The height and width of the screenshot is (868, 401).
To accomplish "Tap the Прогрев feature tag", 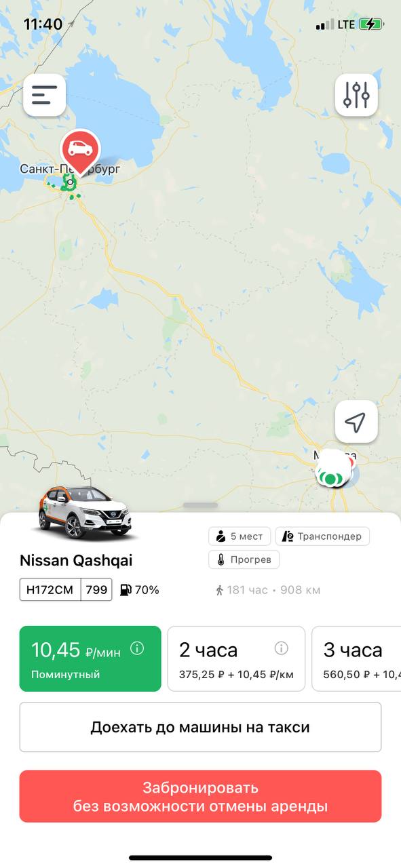I will pyautogui.click(x=244, y=559).
